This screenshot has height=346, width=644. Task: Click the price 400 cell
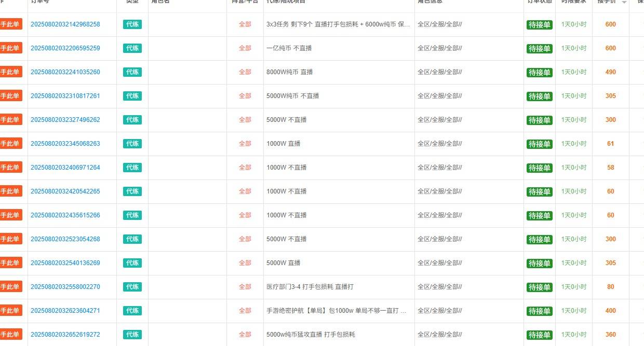[x=610, y=311]
